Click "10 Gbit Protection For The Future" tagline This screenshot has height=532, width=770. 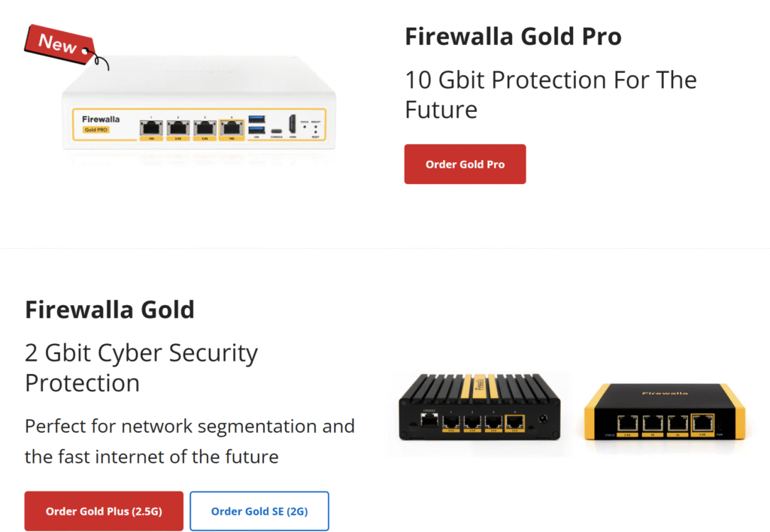pyautogui.click(x=550, y=95)
